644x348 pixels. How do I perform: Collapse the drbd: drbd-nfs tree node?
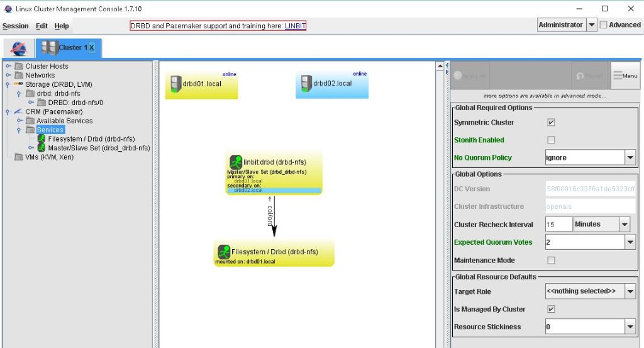pyautogui.click(x=18, y=94)
